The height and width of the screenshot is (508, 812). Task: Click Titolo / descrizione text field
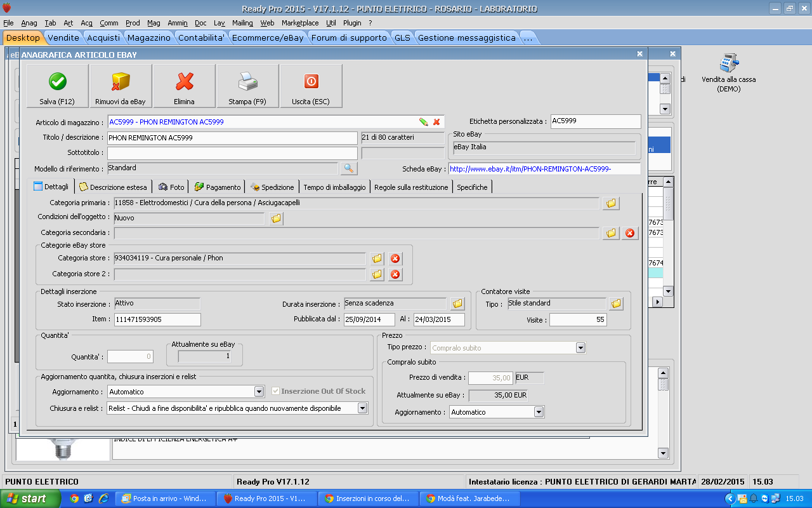coord(232,138)
